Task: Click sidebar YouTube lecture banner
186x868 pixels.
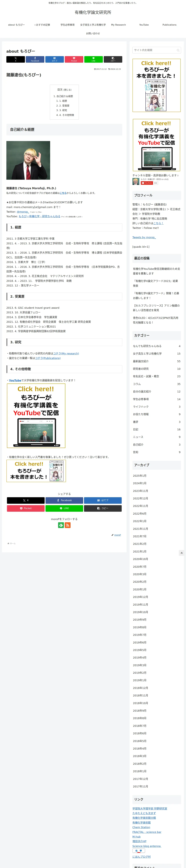Action: 156,145
